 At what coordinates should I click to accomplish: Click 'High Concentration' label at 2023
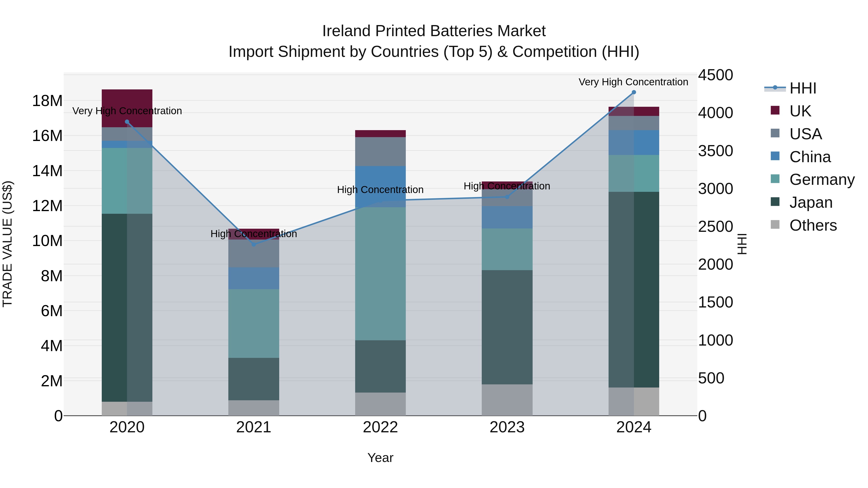pyautogui.click(x=507, y=186)
